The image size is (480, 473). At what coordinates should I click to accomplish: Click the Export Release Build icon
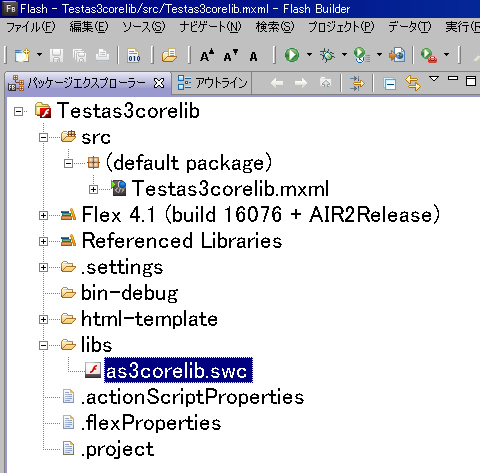[397, 55]
